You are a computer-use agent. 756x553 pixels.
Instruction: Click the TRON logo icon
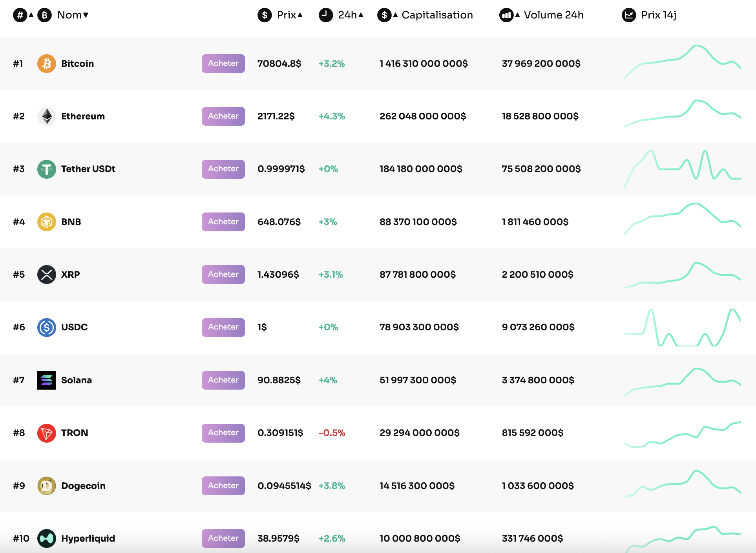tap(46, 433)
